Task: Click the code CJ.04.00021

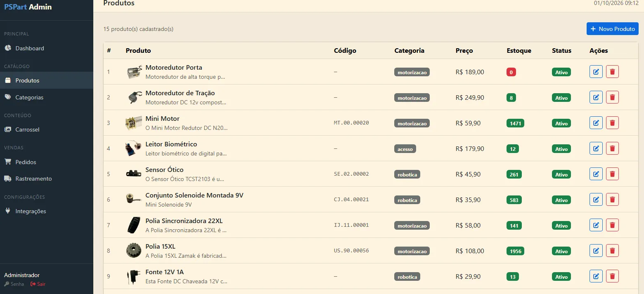Action: [x=351, y=200]
